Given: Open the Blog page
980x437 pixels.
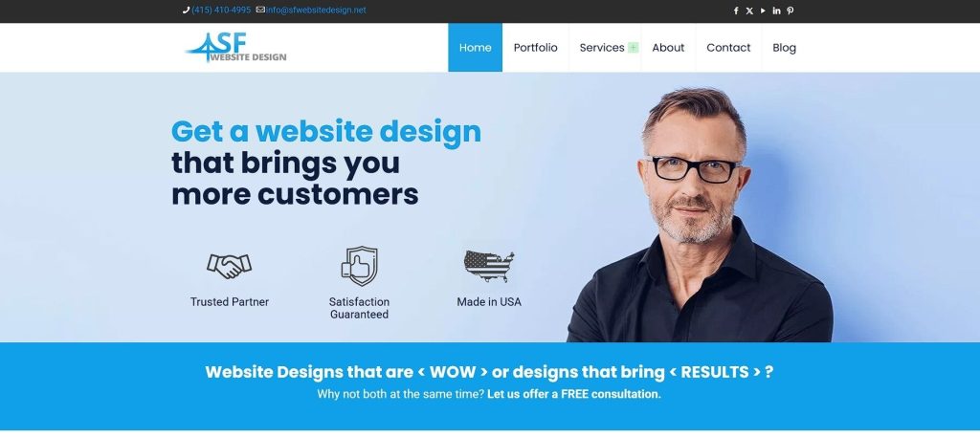Looking at the screenshot, I should 785,48.
